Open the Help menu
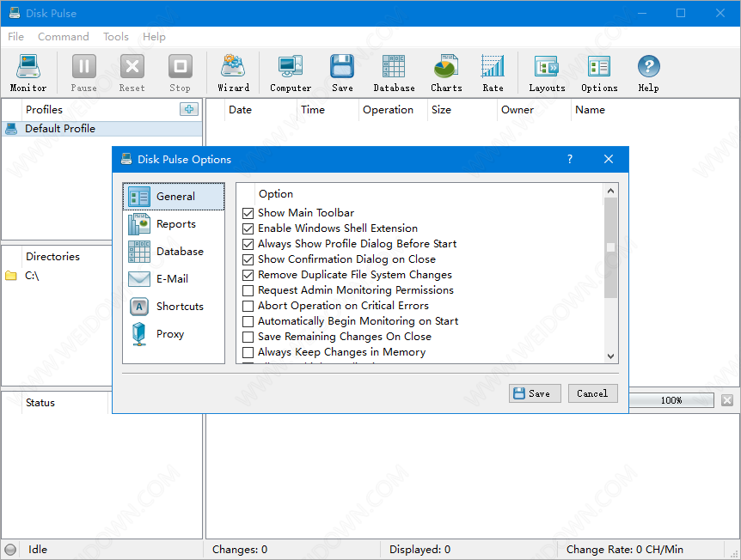Screen dimensions: 741x560 point(154,37)
